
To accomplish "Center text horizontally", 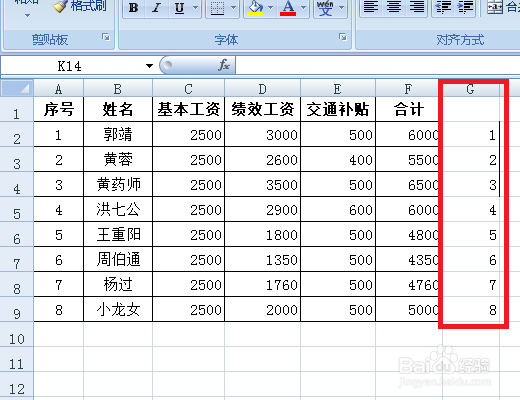I will pyautogui.click(x=394, y=7).
